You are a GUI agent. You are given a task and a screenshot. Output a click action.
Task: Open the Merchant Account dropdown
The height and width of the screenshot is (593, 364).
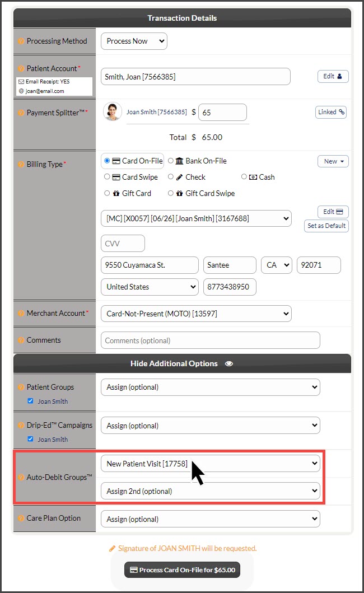196,314
